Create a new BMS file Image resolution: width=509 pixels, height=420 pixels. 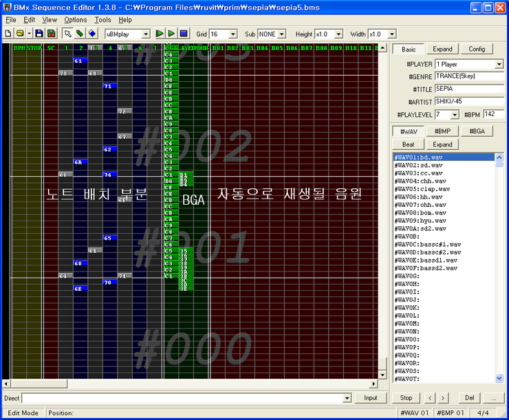coord(8,34)
